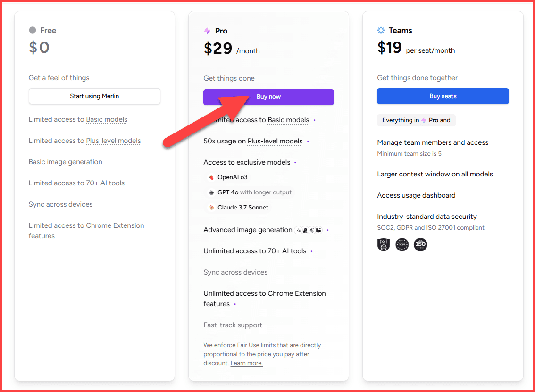Click the first Advanced image generation icon
This screenshot has height=392, width=535.
[298, 230]
